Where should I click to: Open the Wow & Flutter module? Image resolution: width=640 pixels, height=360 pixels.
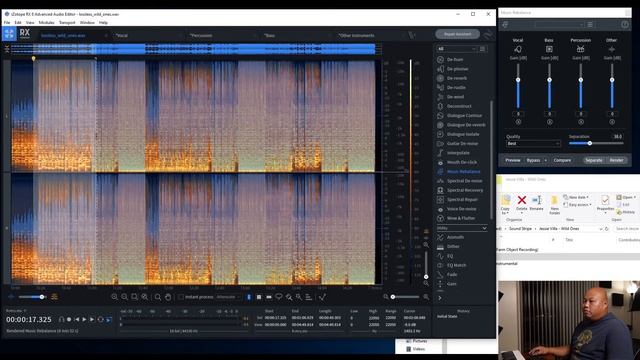point(460,218)
